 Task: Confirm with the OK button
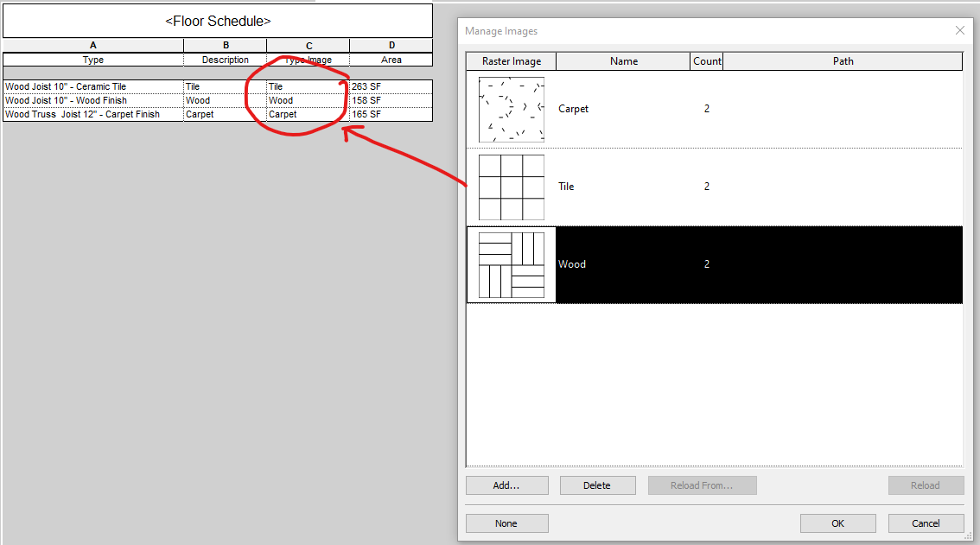(837, 523)
